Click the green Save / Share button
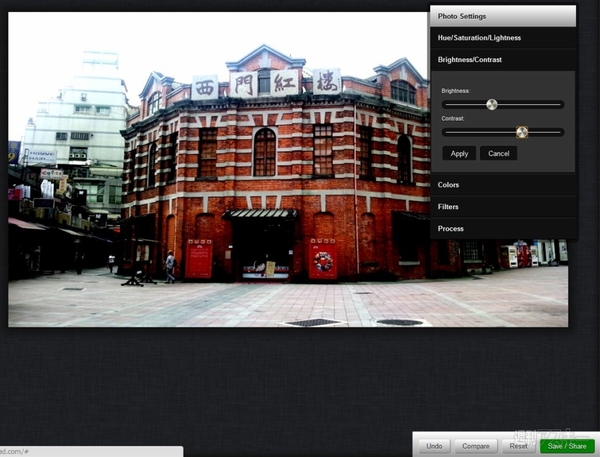Screen dimensions: 600x457 click(x=567, y=446)
